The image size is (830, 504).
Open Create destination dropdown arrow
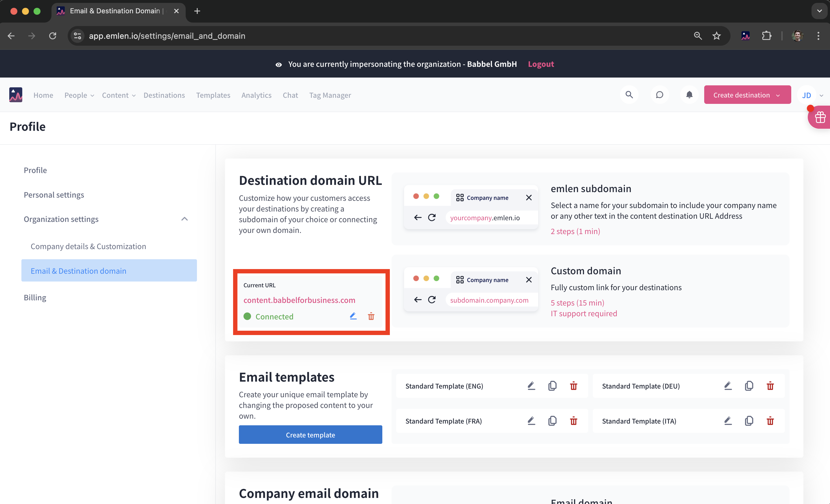778,95
